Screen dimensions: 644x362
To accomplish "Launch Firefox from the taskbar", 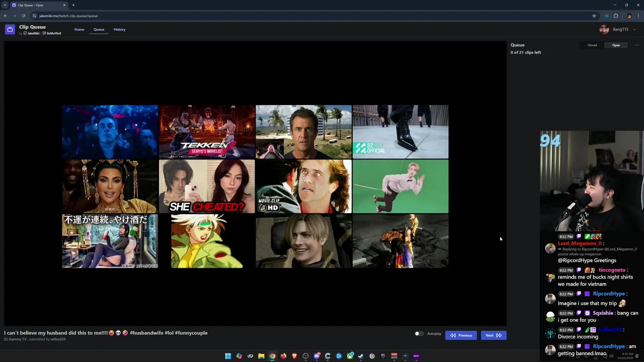I will coord(283,356).
